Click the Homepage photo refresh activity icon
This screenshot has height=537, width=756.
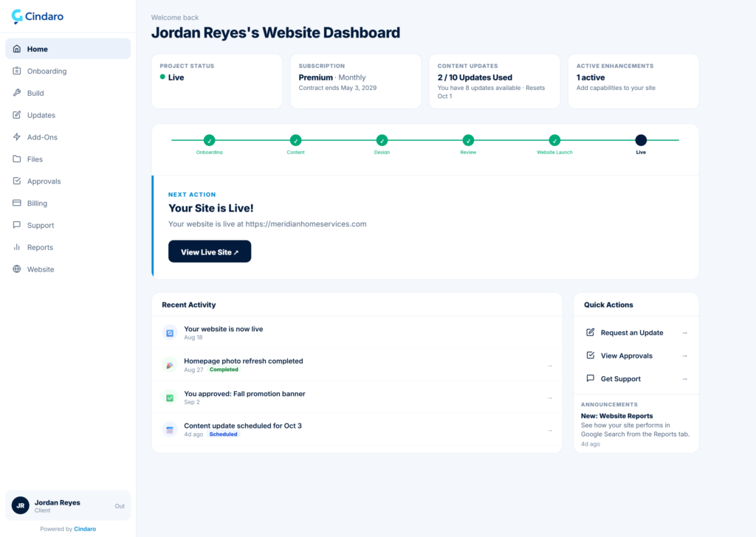tap(170, 365)
